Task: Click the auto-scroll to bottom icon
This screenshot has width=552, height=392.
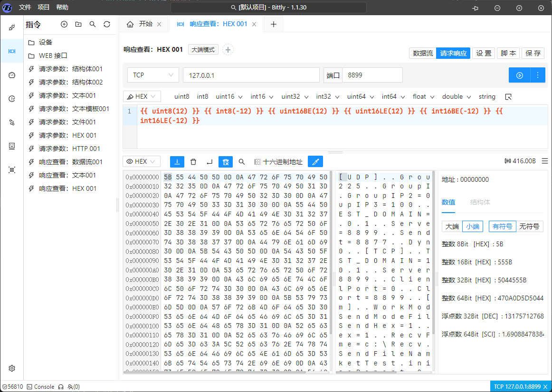Action: 177,162
